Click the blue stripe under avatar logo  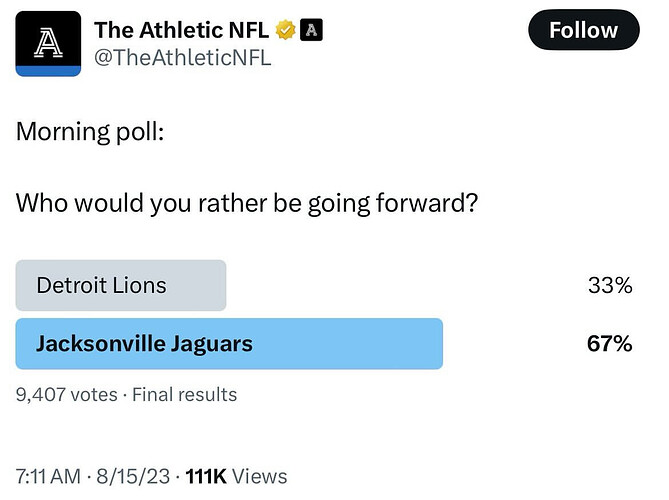coord(48,71)
